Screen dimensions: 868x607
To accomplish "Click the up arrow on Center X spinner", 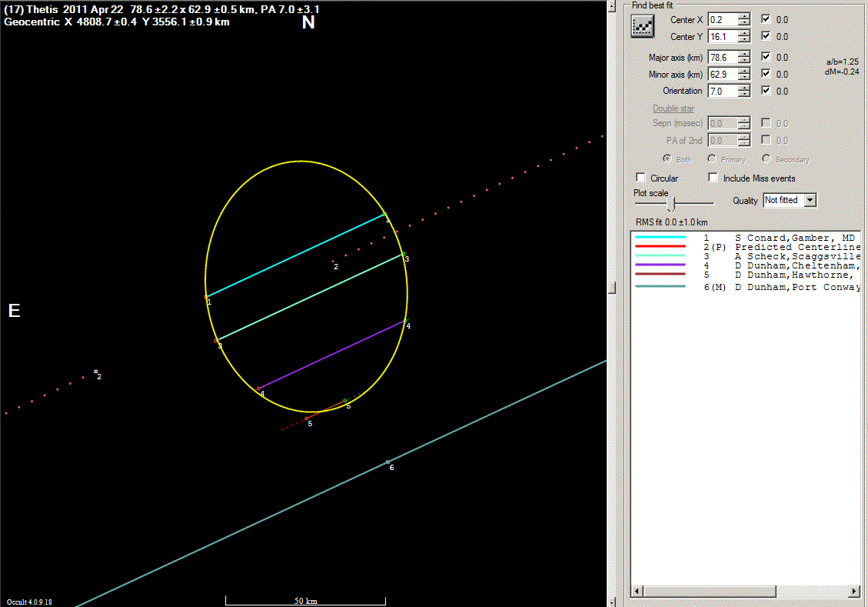I will click(744, 16).
